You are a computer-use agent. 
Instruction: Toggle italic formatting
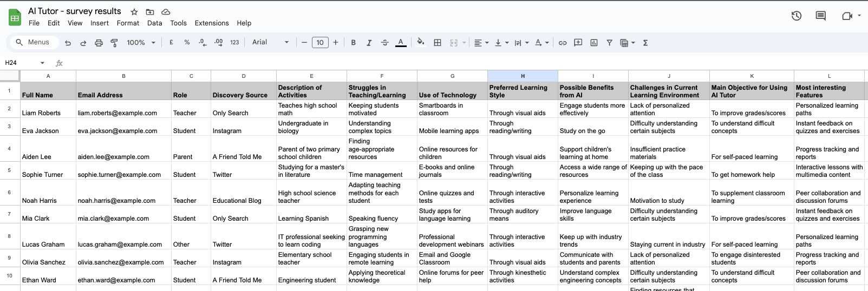point(369,43)
